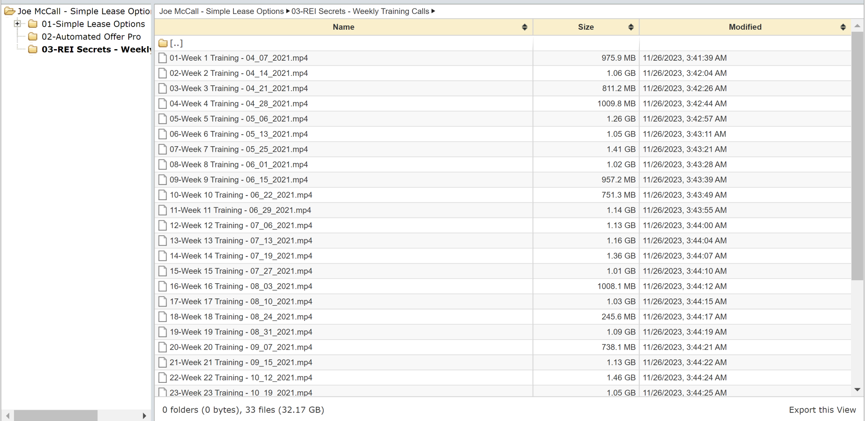Click the file icon for 05-Week 5 Training
Screen dimensions: 868x421
[162, 119]
